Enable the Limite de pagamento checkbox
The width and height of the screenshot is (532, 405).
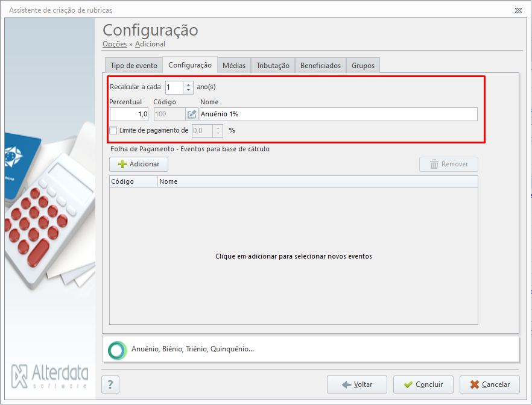click(x=113, y=131)
